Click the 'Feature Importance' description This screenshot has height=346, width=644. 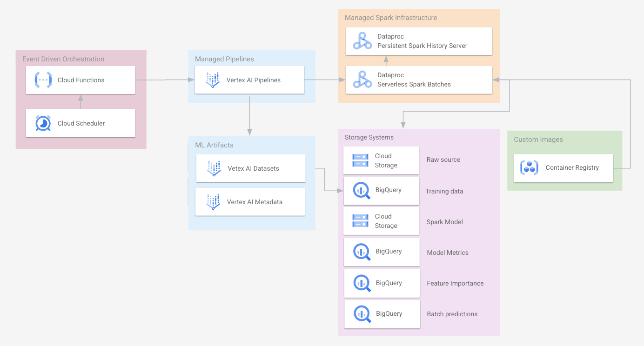click(x=455, y=283)
